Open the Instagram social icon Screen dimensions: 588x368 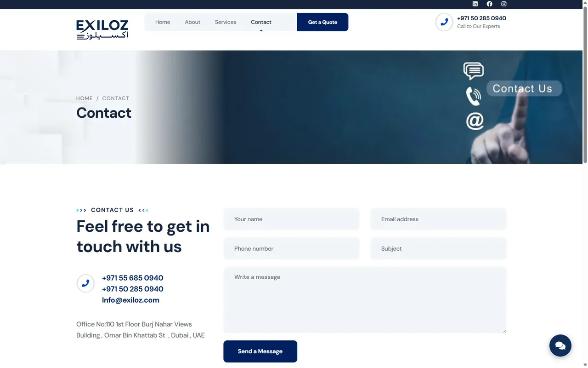click(x=503, y=4)
